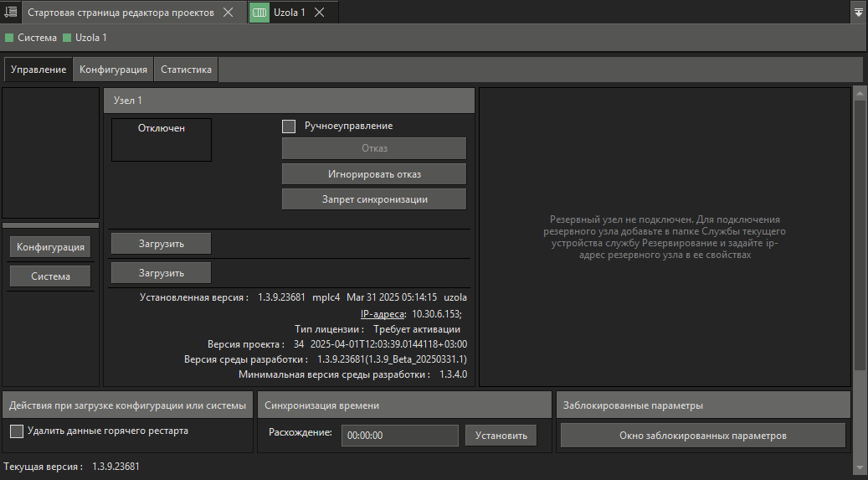This screenshot has height=480, width=868.
Task: Switch to the Статистика tab
Action: coord(186,70)
